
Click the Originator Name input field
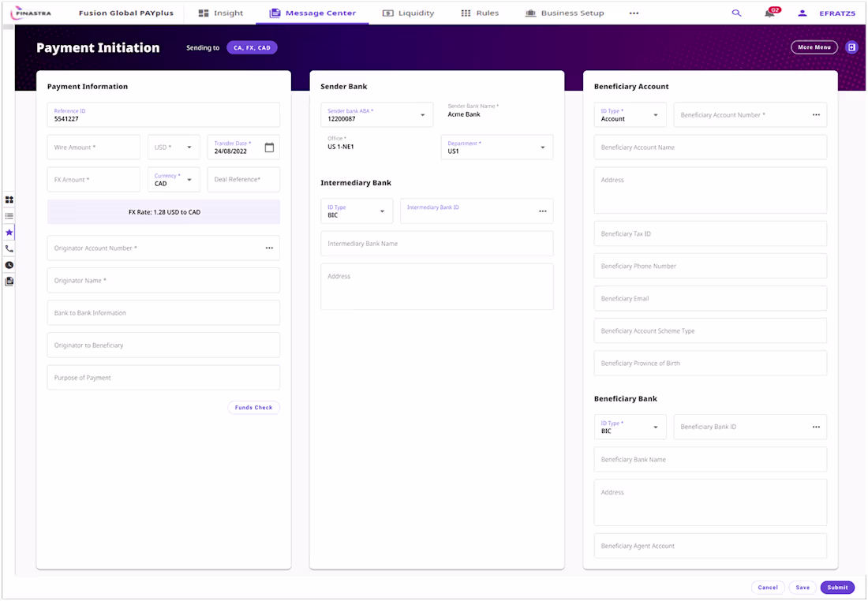(163, 280)
